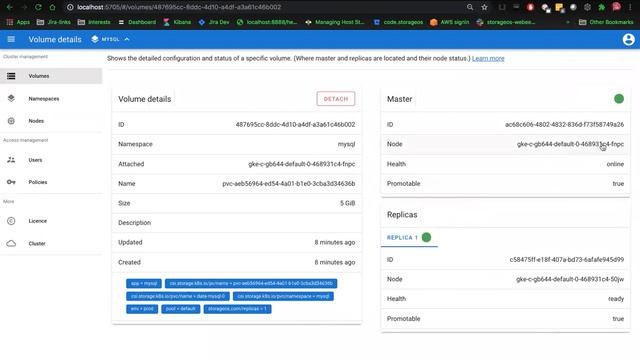This screenshot has height=360, width=640.
Task: Click the Master Health value online
Action: (615, 164)
